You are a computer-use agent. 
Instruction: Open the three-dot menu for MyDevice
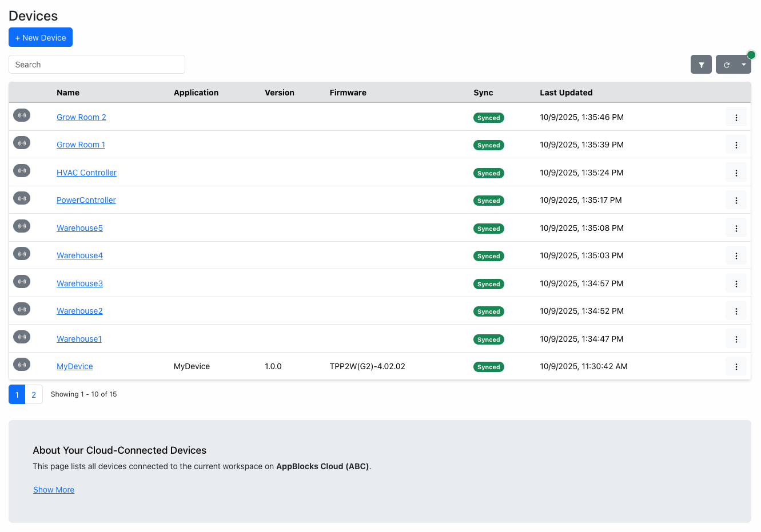736,367
